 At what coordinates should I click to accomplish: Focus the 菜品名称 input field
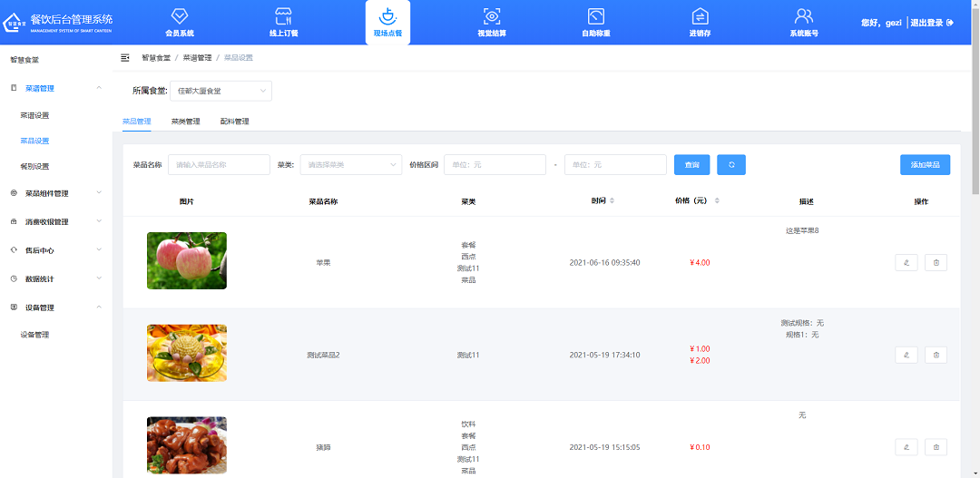click(219, 164)
